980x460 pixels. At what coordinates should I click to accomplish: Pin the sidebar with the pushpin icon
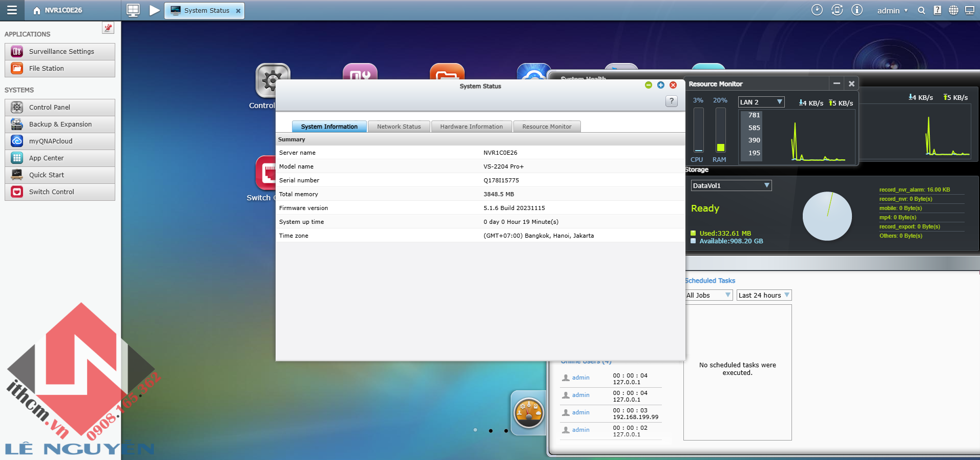tap(108, 28)
